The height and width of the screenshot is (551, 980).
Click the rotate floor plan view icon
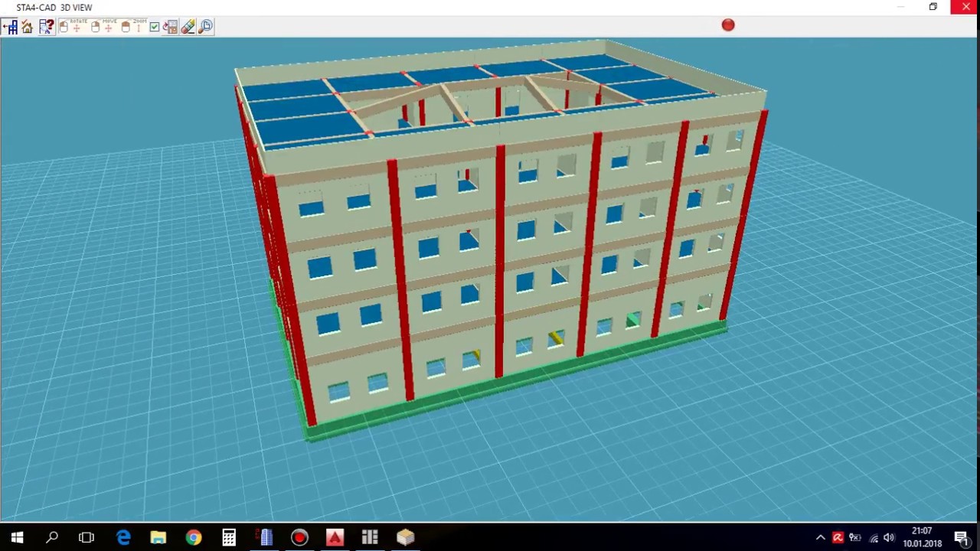click(x=170, y=27)
